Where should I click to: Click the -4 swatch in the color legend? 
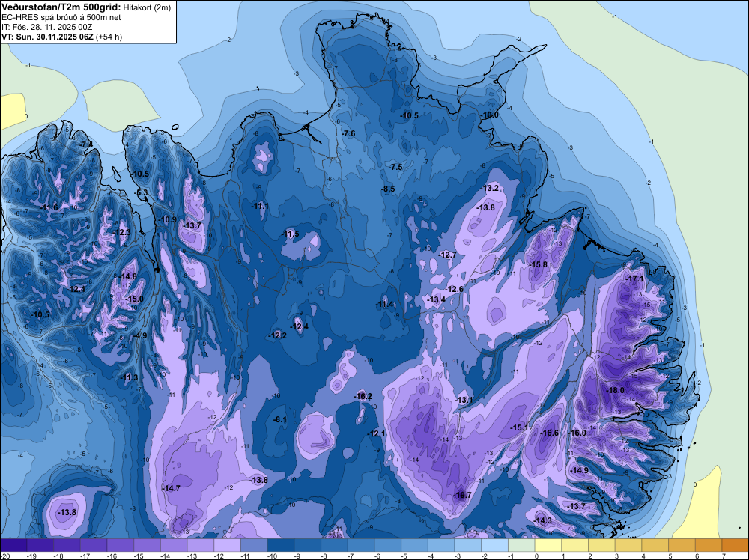(441, 545)
